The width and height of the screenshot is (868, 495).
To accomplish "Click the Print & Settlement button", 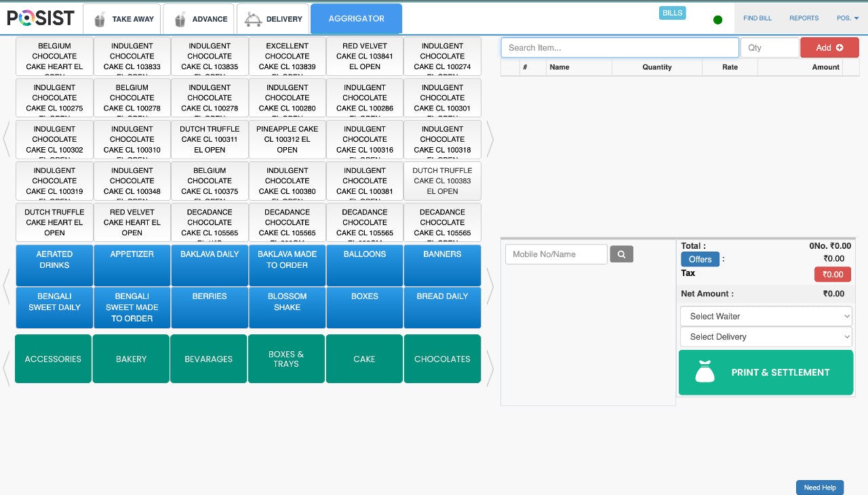I will tap(766, 372).
